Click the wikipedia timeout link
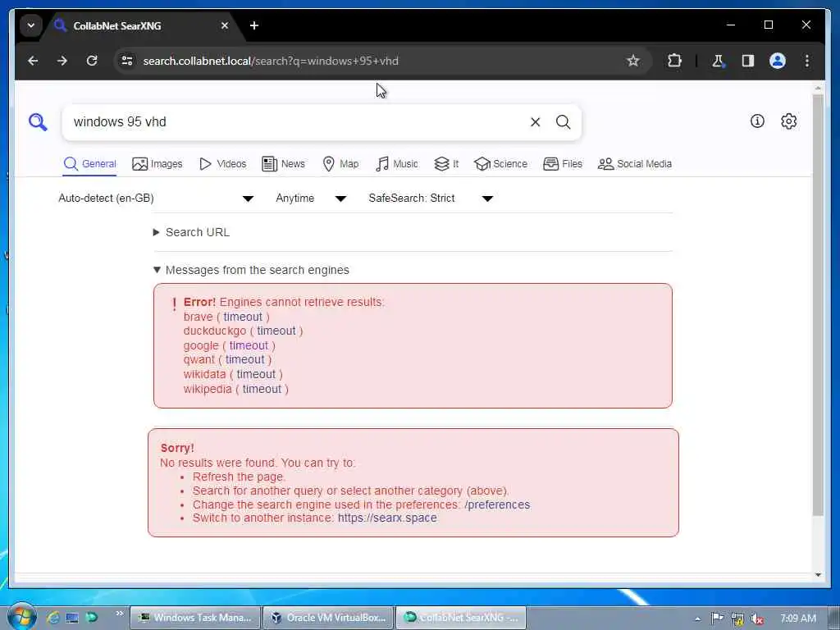This screenshot has width=840, height=630. tap(262, 389)
